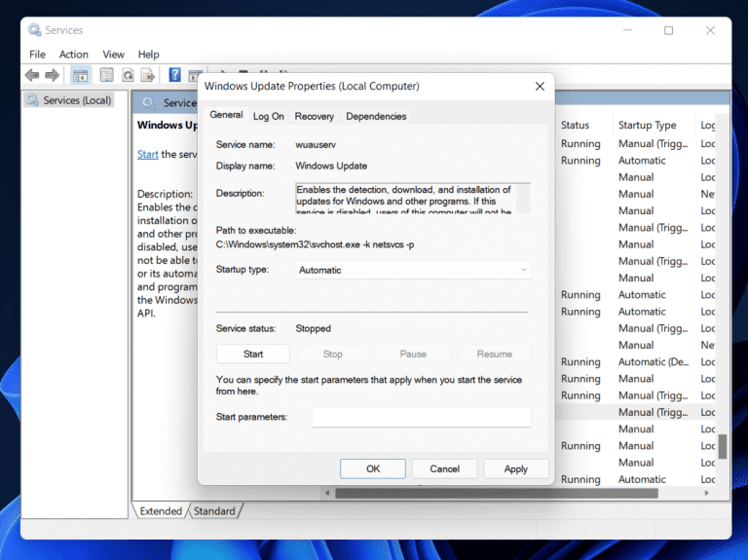748x560 pixels.
Task: Click the 'Automatic (De...' startup type cell
Action: coord(654,362)
